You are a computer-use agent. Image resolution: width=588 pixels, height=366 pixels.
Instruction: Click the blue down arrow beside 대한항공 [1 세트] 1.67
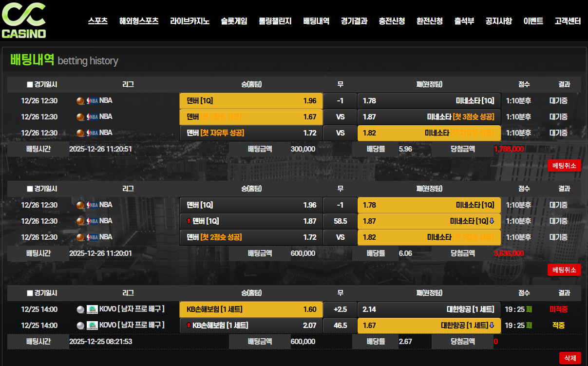(492, 326)
